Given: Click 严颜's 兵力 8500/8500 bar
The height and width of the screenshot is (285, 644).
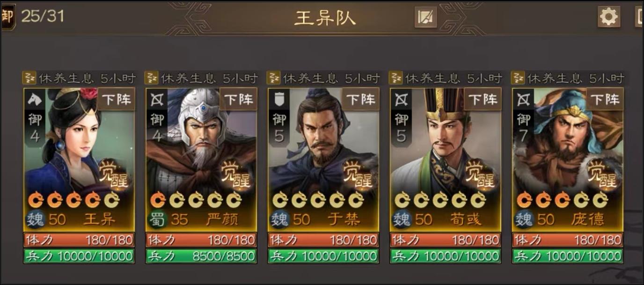Looking at the screenshot, I should (x=201, y=256).
